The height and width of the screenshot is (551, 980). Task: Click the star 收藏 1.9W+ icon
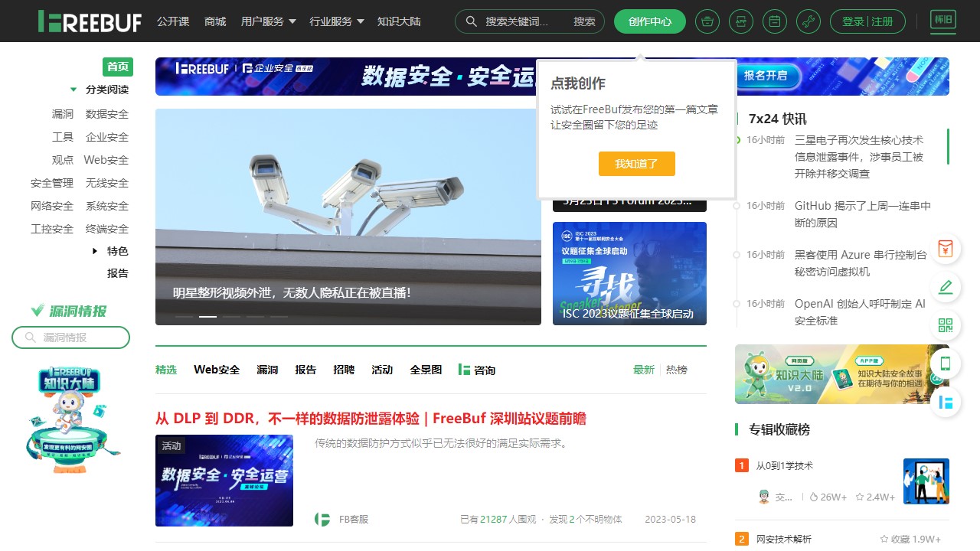click(885, 539)
